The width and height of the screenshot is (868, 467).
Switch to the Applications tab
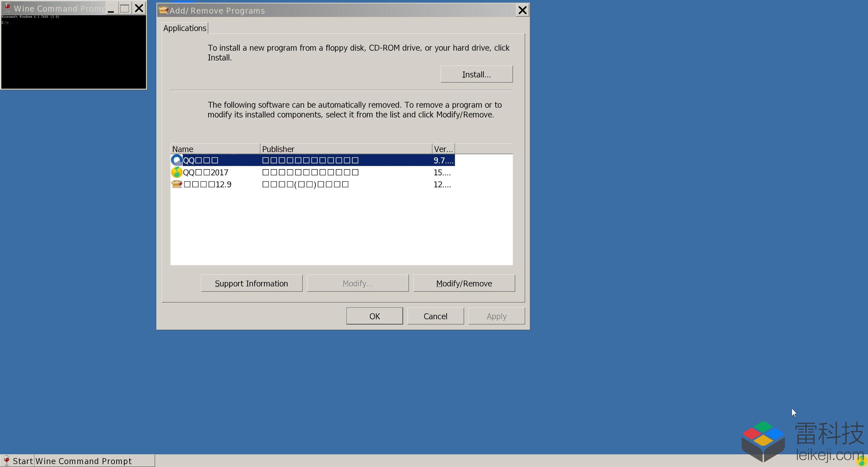pyautogui.click(x=185, y=28)
